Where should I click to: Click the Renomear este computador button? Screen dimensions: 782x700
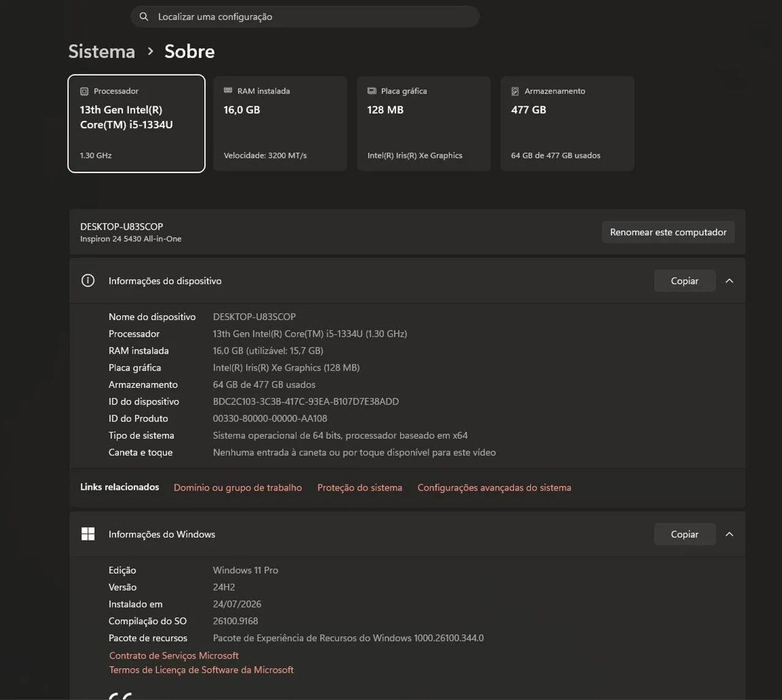click(x=668, y=232)
